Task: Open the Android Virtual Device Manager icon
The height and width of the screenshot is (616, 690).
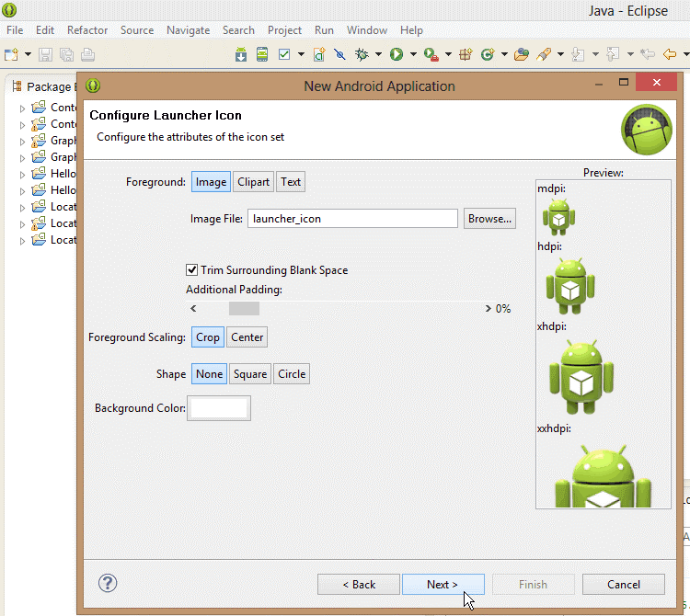Action: (262, 54)
